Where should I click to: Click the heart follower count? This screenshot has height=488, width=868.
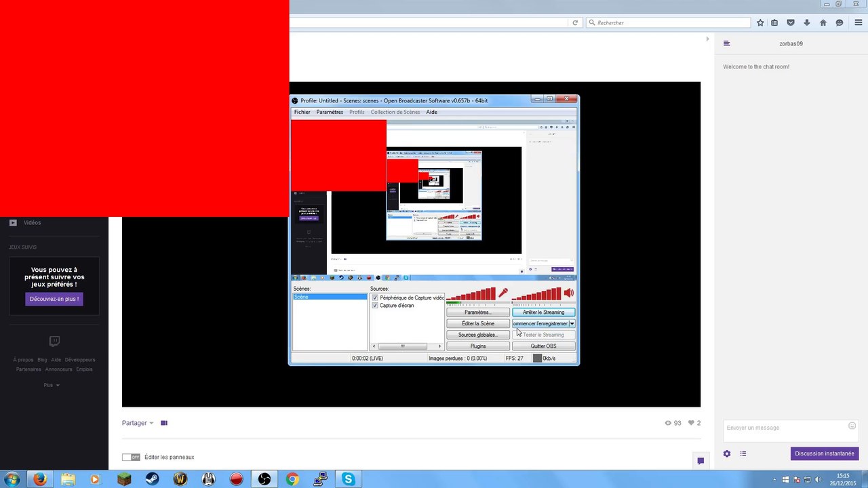pyautogui.click(x=694, y=423)
